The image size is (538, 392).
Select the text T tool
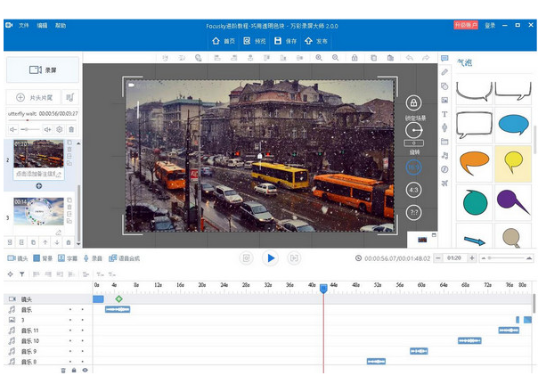tap(444, 114)
